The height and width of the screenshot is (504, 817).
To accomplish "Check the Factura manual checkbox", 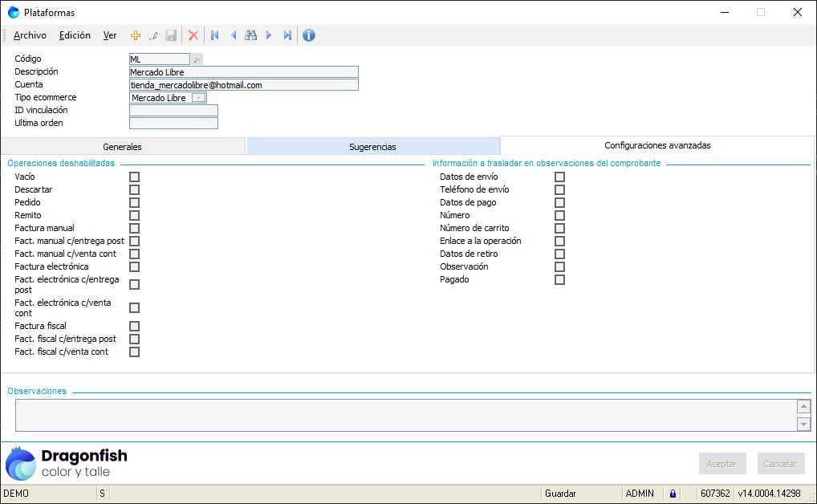I will (135, 228).
